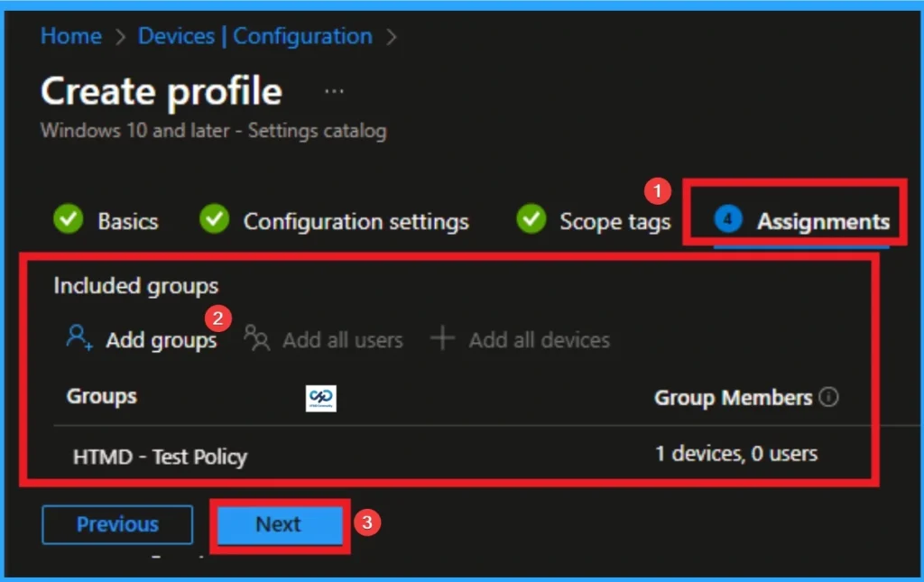The width and height of the screenshot is (924, 582).
Task: Click the Add all users person icon
Action: point(255,339)
